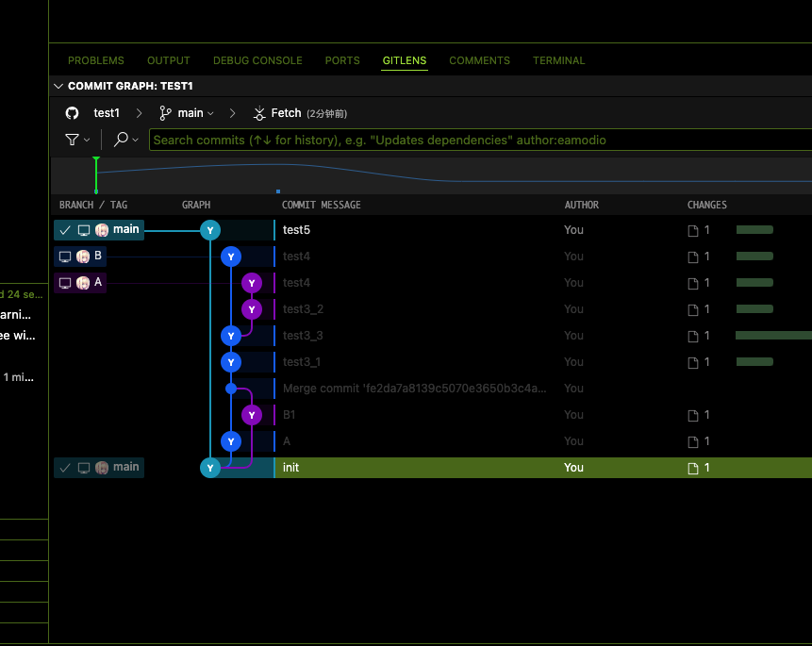This screenshot has height=646, width=812.
Task: Click the test1 repository breadcrumb
Action: [x=107, y=113]
